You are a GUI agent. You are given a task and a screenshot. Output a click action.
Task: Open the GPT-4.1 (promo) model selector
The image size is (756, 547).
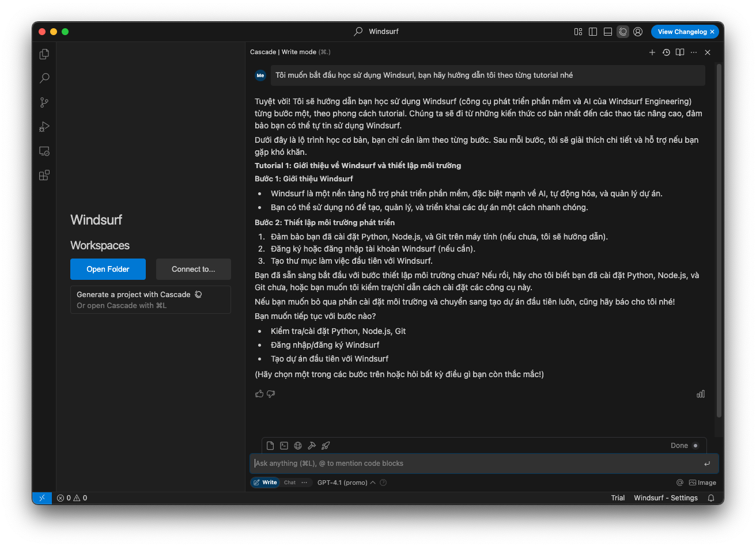346,483
